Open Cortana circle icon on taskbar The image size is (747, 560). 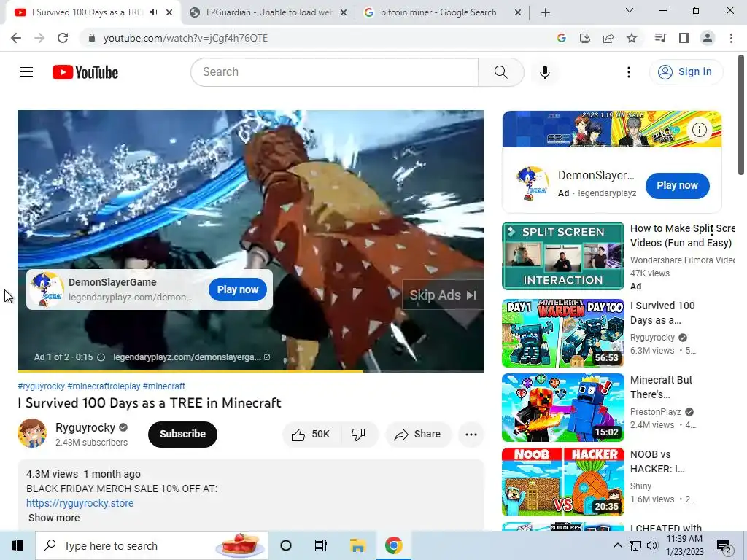coord(286,545)
